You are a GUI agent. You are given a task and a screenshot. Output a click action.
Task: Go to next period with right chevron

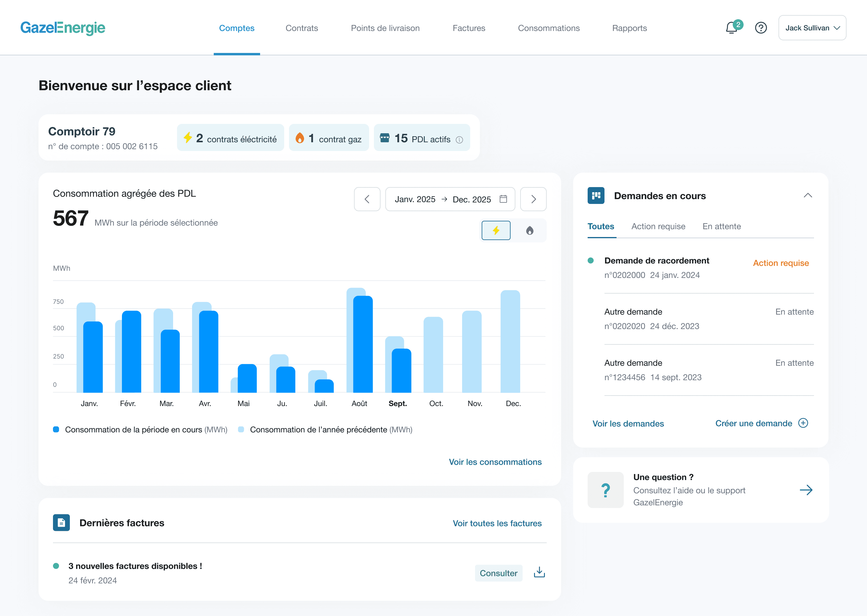(533, 199)
